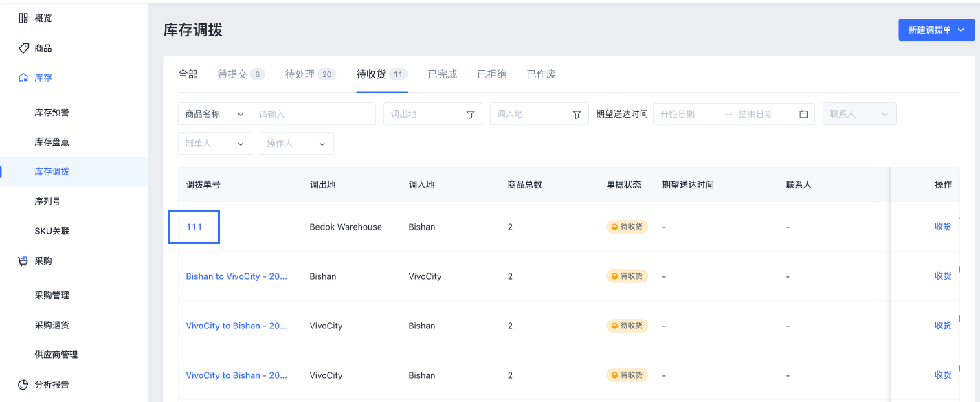Click the 商品总数 column header
The width and height of the screenshot is (980, 402).
tap(525, 185)
